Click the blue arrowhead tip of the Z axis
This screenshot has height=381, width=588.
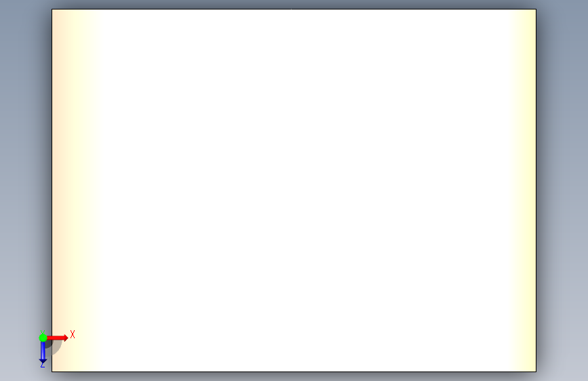(x=43, y=362)
